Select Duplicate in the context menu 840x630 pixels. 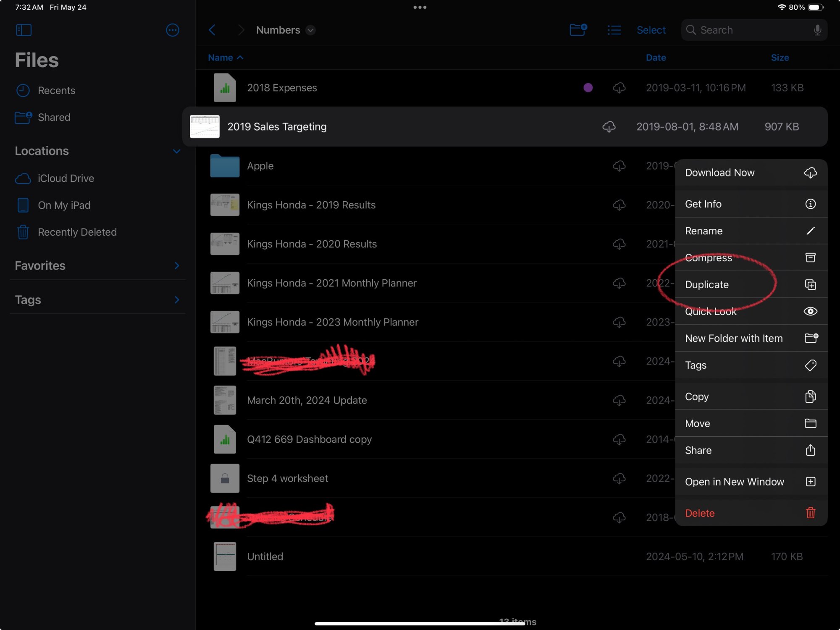(x=751, y=284)
